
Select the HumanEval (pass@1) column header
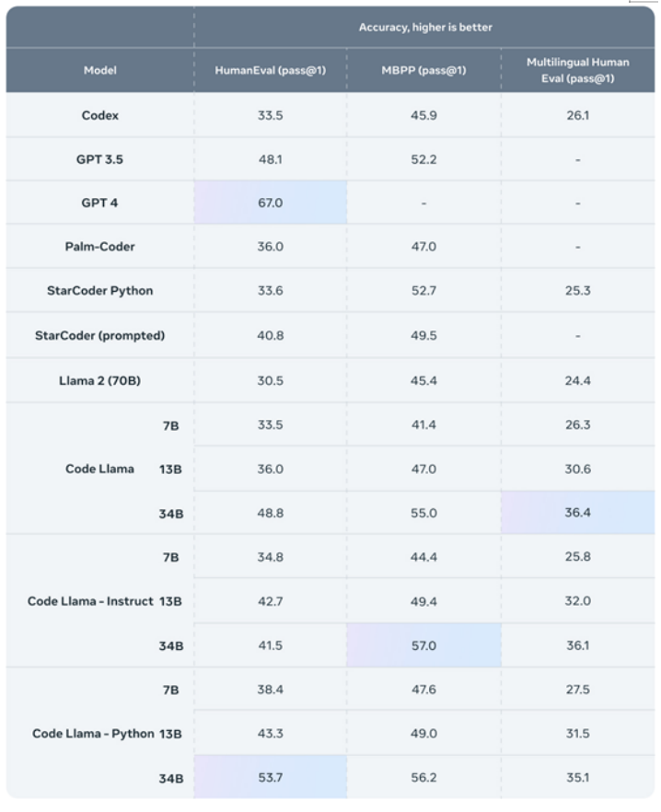271,70
